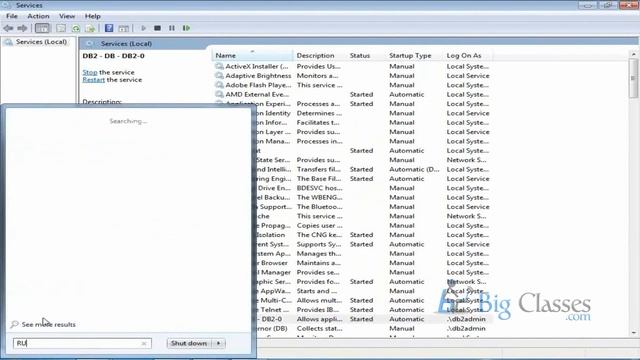Clear the Start menu search text

[x=144, y=344]
